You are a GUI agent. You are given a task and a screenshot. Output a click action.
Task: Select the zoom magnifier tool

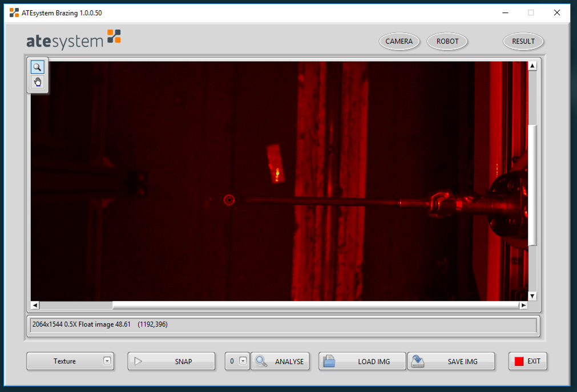tap(37, 67)
